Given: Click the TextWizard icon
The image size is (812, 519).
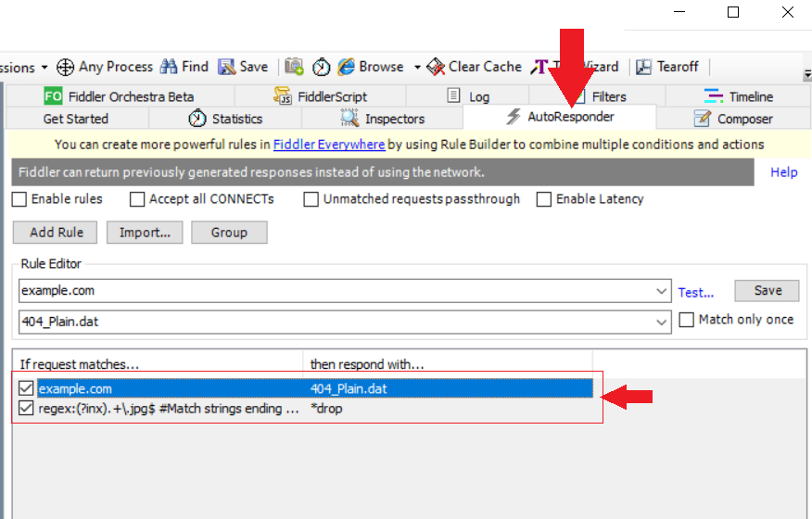Looking at the screenshot, I should point(539,67).
